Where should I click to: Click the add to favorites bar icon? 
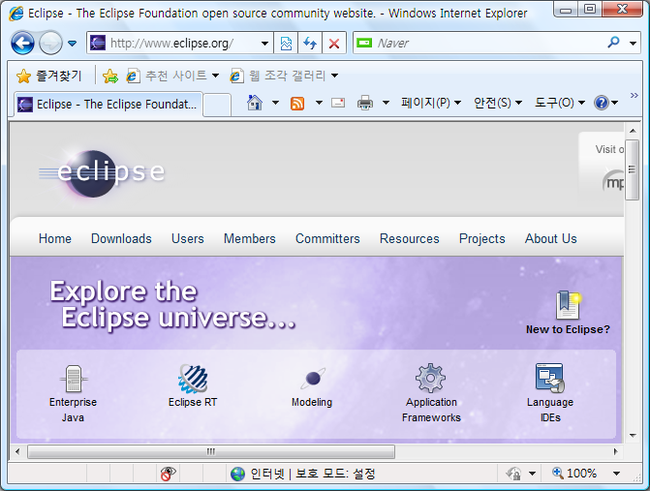pyautogui.click(x=110, y=76)
